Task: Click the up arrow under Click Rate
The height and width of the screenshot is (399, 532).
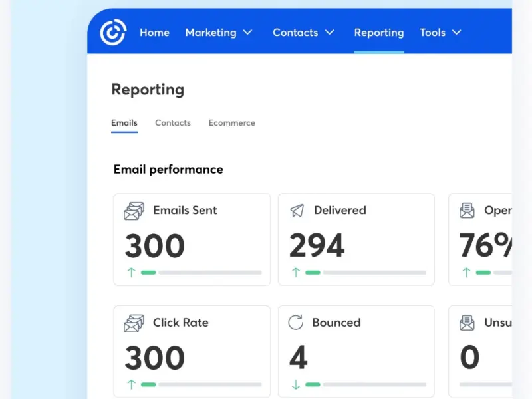Action: coord(131,384)
